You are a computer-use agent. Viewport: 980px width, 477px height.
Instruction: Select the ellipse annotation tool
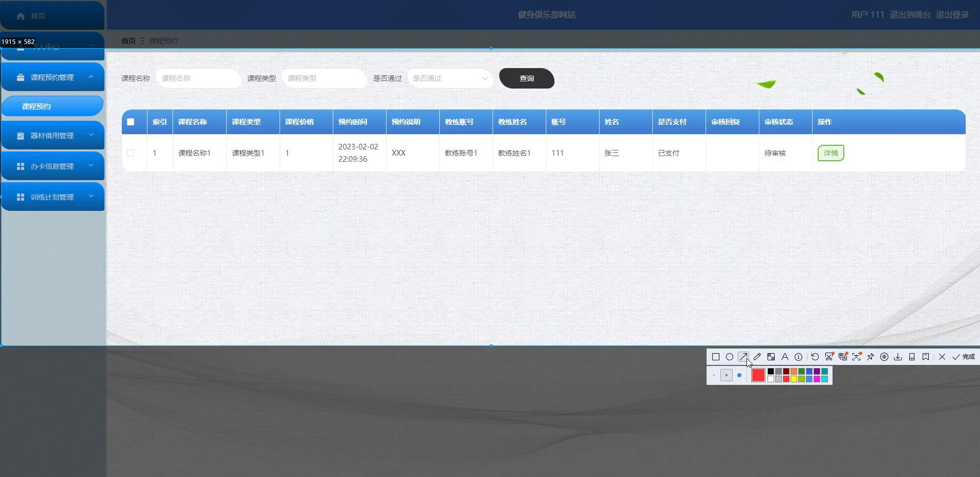pos(730,357)
